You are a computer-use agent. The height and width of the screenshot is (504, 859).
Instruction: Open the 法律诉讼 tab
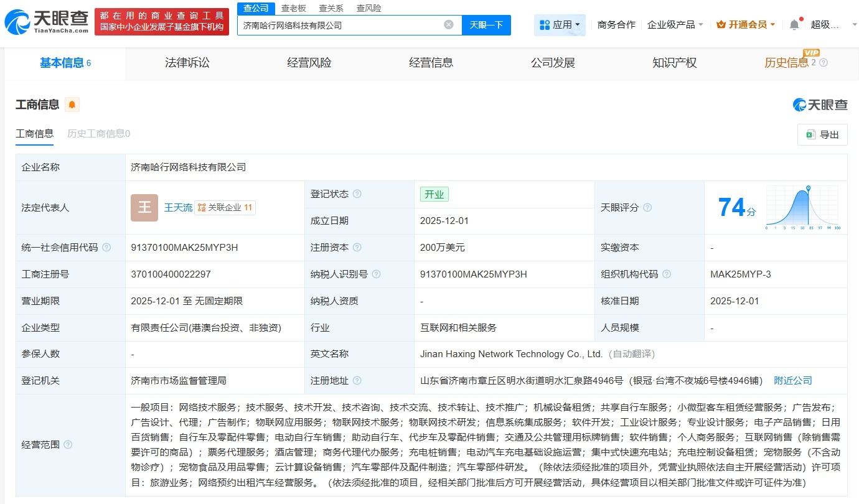[x=187, y=62]
